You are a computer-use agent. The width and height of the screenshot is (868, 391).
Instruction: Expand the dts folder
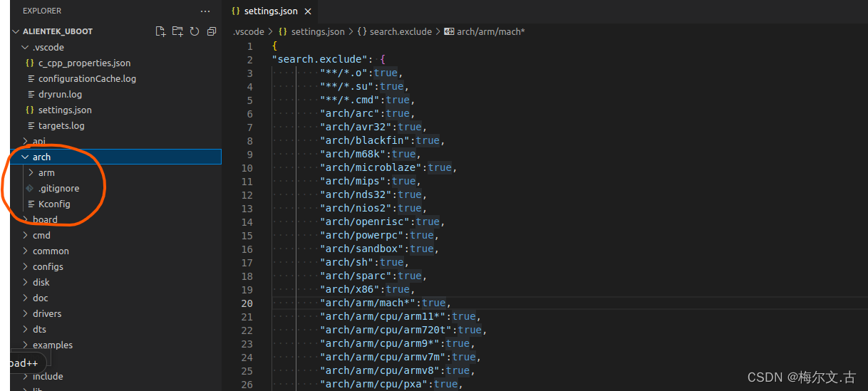tap(39, 329)
